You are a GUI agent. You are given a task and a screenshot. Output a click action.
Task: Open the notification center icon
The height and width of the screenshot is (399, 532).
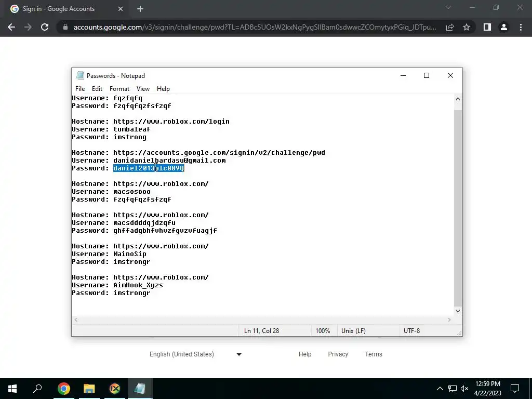click(x=515, y=389)
